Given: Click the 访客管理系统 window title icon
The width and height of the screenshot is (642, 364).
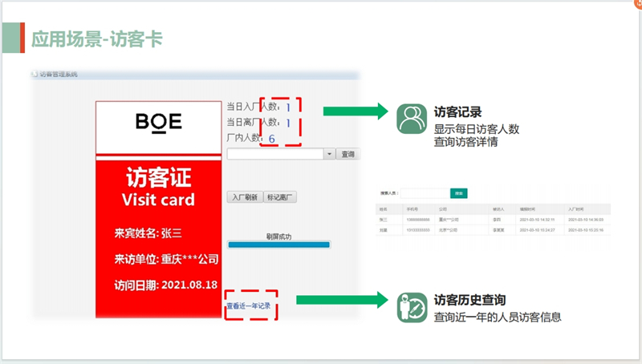Looking at the screenshot, I should tap(35, 74).
